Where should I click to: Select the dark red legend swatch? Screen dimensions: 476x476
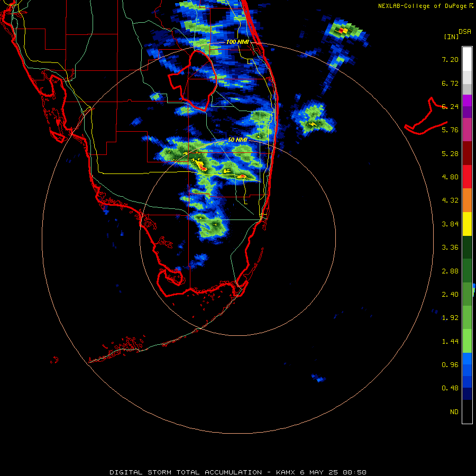tap(467, 153)
